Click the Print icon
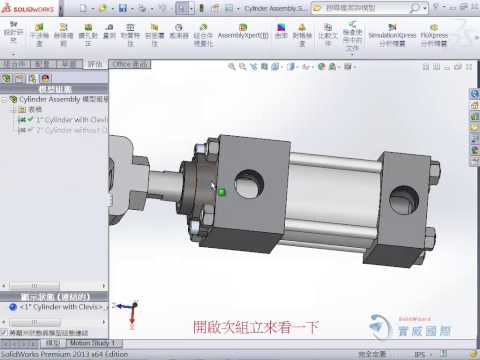Image resolution: width=480 pixels, height=360 pixels. click(142, 8)
